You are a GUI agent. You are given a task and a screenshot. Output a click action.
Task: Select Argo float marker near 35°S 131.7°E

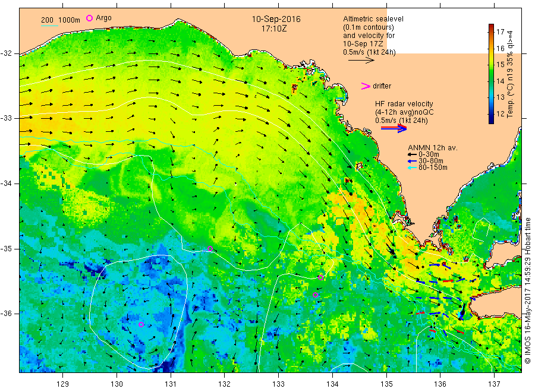click(x=210, y=248)
